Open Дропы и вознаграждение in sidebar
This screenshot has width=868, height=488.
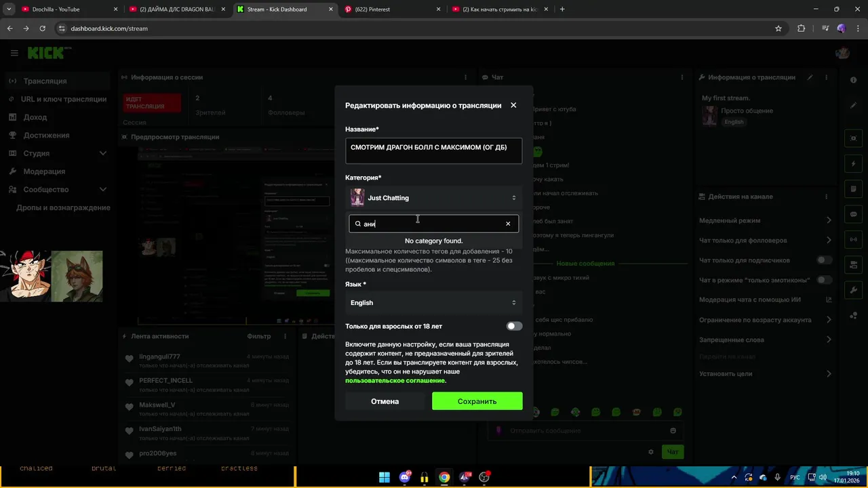click(63, 207)
